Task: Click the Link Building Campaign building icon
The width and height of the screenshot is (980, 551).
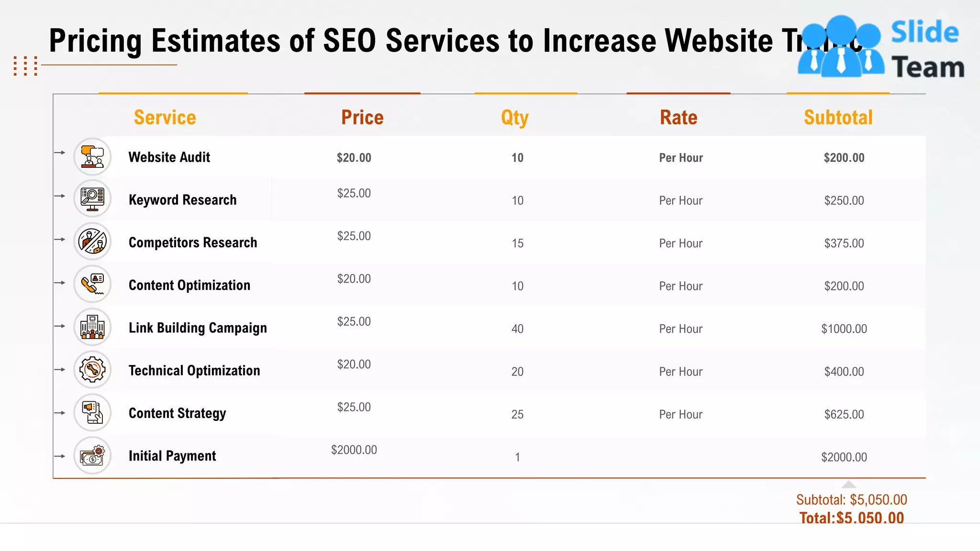Action: [92, 327]
